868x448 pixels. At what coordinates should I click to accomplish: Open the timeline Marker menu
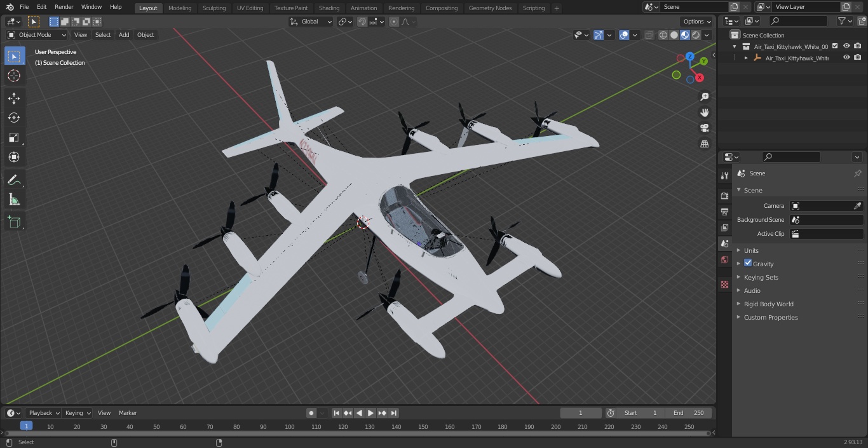[128, 413]
